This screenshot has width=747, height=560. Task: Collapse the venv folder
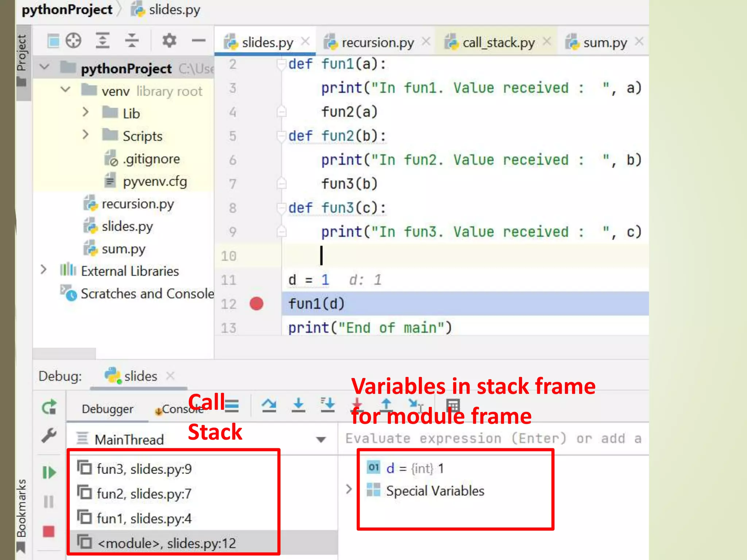coord(65,90)
